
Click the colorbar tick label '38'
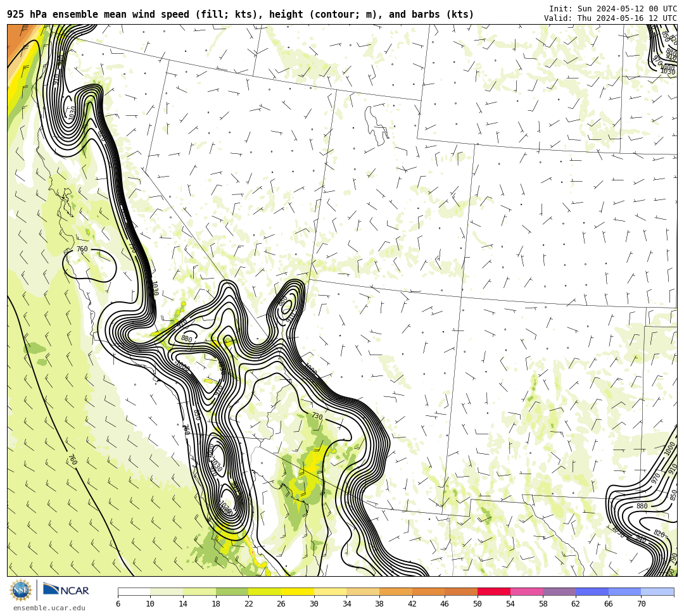point(379,604)
